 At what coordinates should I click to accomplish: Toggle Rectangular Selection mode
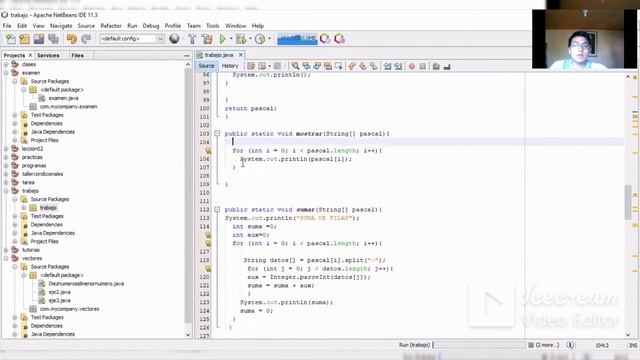click(338, 66)
